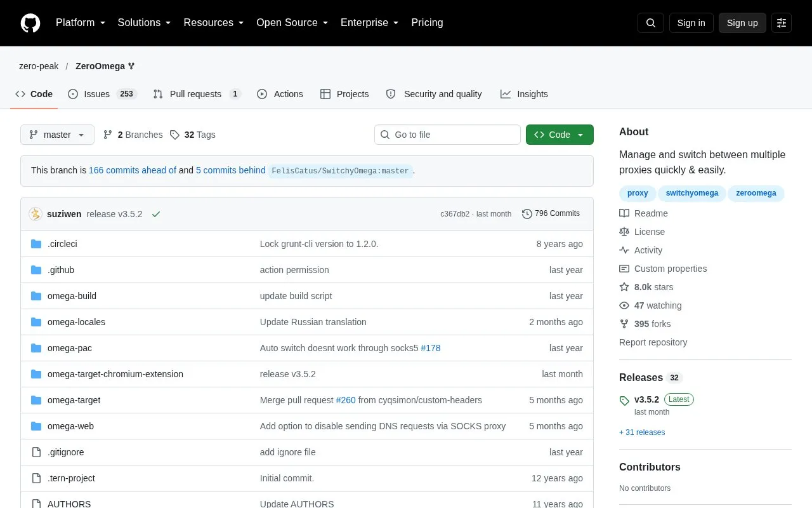The image size is (812, 508).
Task: Switch to the Issues tab
Action: coord(102,94)
